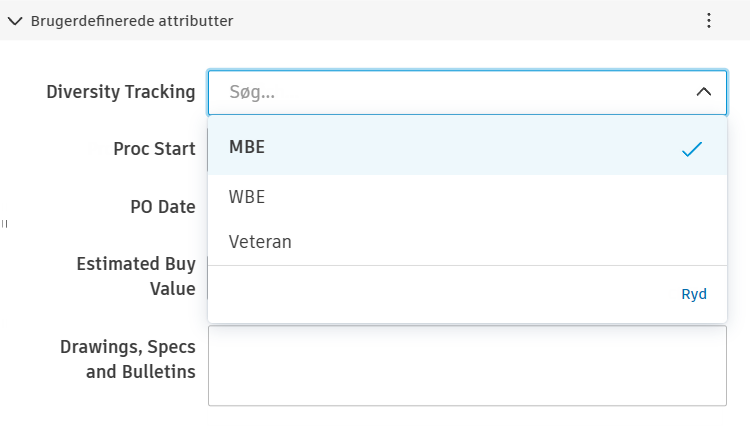The image size is (750, 436).
Task: Click the Drawings, Specs and Bulletins label
Action: click(x=127, y=359)
